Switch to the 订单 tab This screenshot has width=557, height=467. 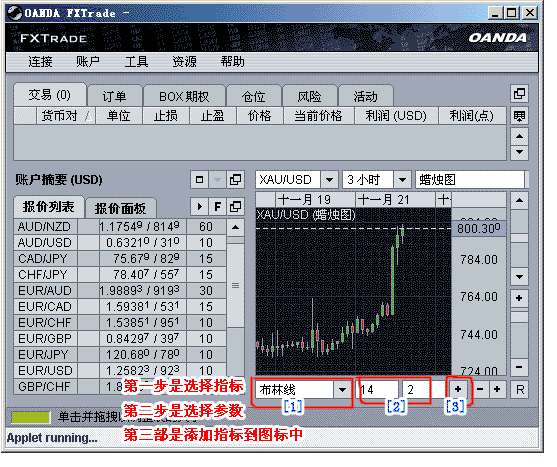point(114,96)
